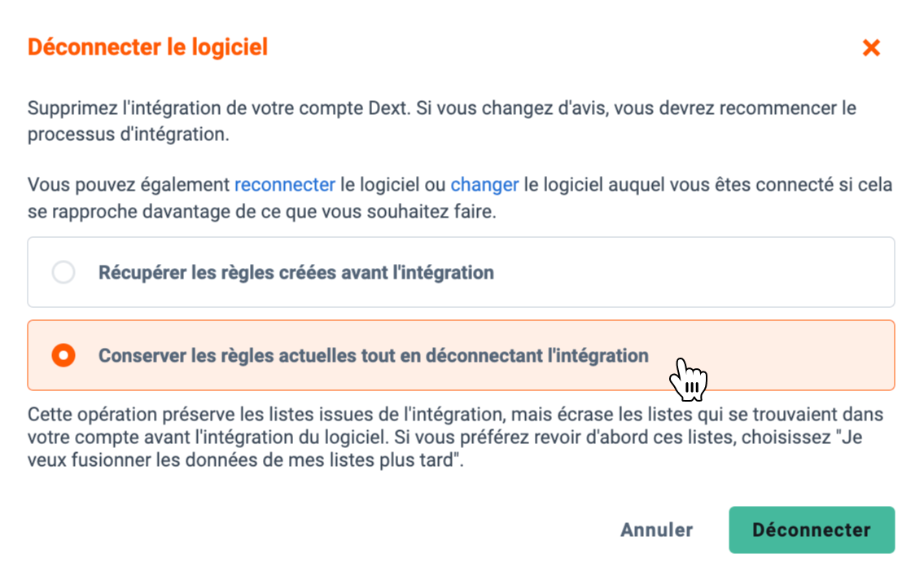This screenshot has width=924, height=576.
Task: Click the Annuler button
Action: 656,530
